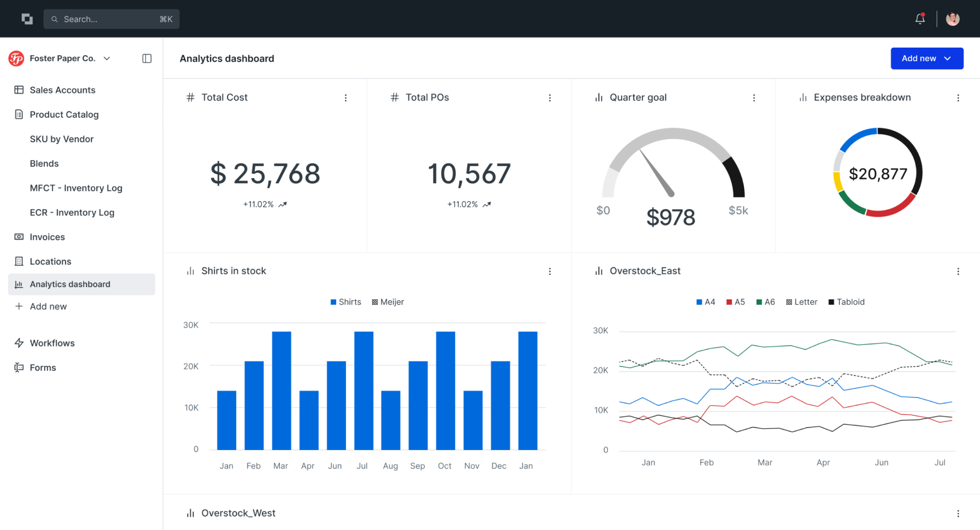980x530 pixels.
Task: Expand the Add new button dropdown
Action: (927, 58)
